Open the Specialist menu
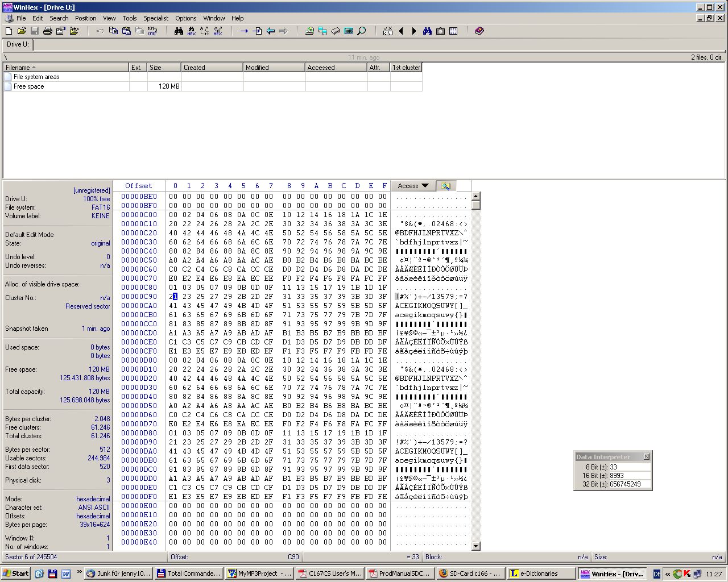The image size is (728, 582). point(156,18)
